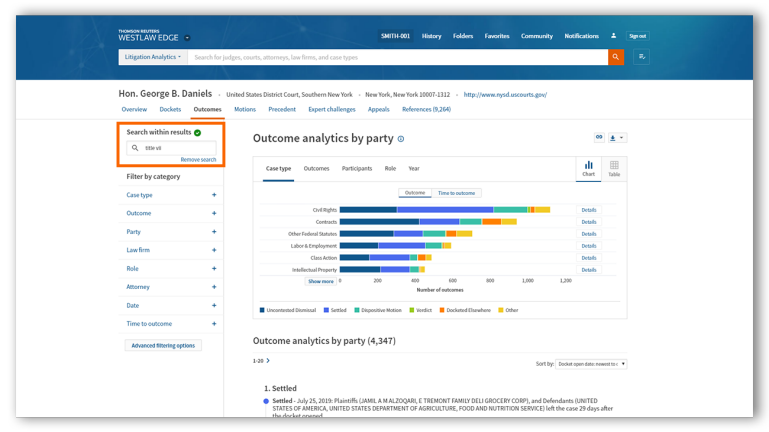The height and width of the screenshot is (432, 769).
Task: Open the download options icon
Action: coord(616,137)
